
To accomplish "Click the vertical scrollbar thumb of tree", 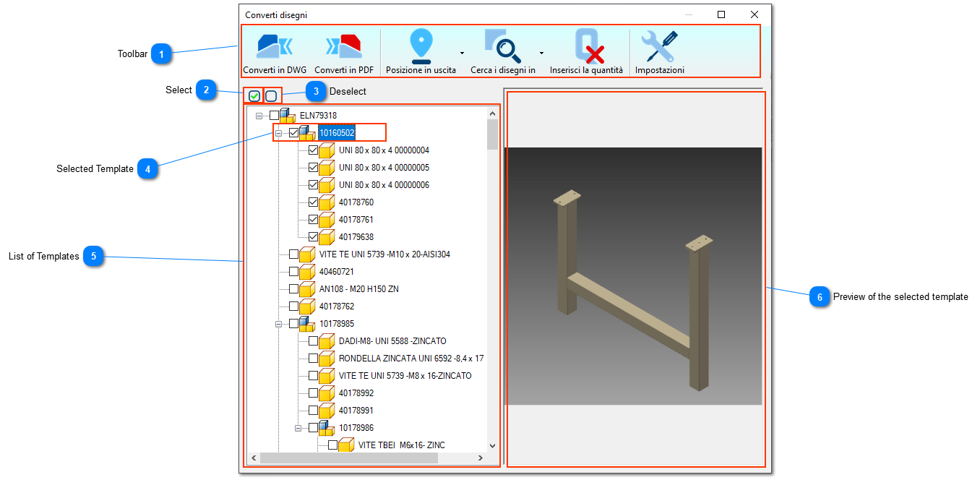I will point(493,134).
